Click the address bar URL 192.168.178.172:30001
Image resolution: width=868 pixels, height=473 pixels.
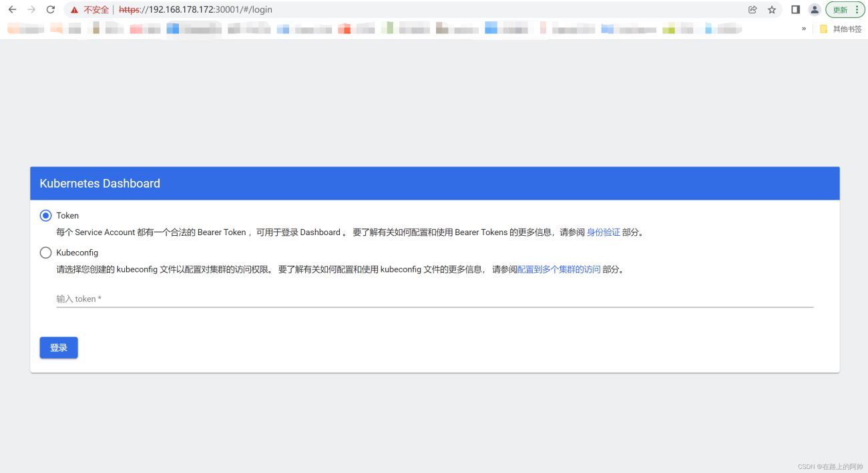195,10
